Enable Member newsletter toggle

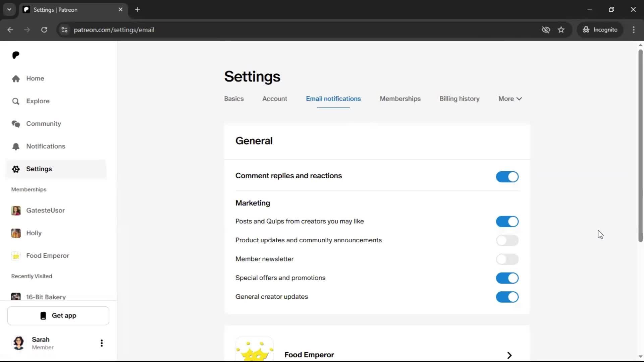[507, 259]
